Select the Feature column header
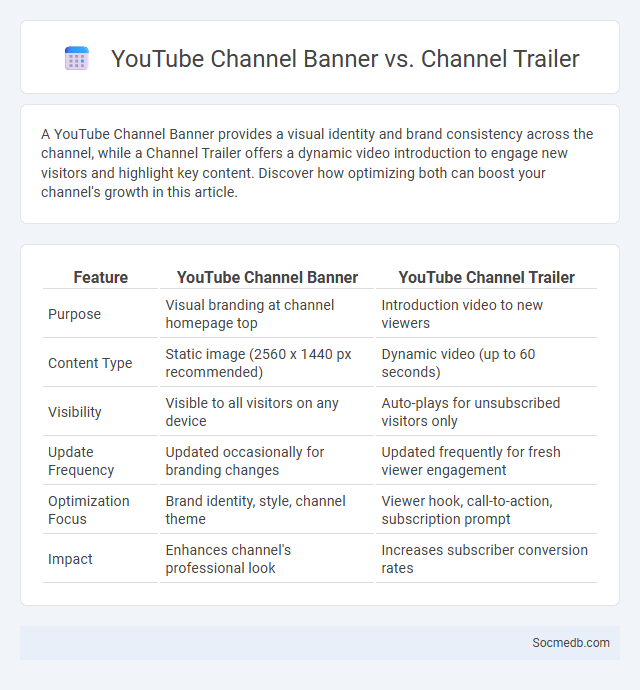This screenshot has width=640, height=690. coord(100,277)
